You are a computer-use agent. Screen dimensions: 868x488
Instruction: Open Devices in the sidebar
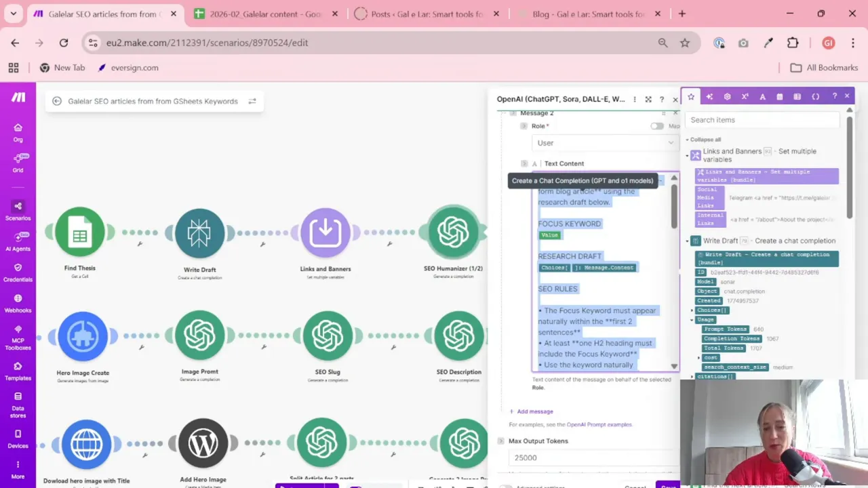coord(18,439)
